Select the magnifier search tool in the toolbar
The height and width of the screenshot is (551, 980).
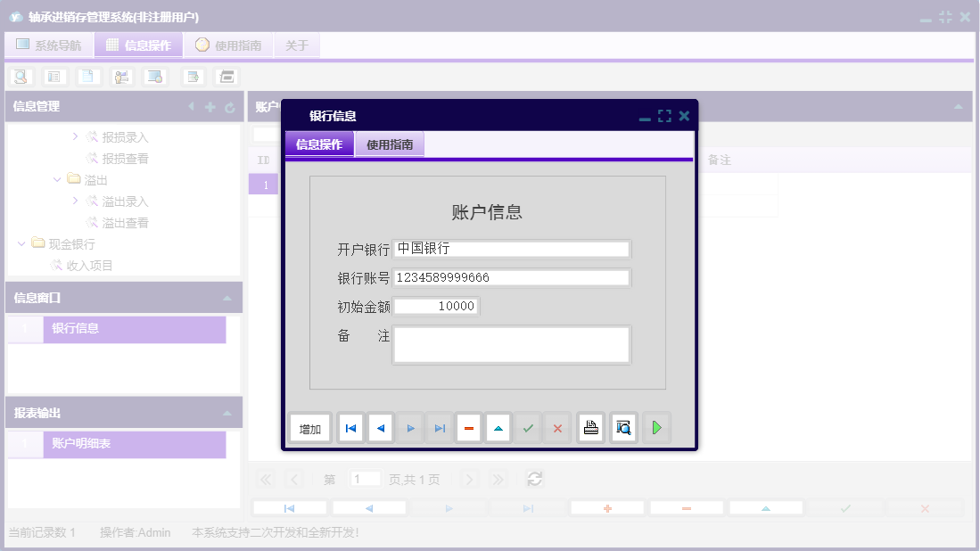coord(22,76)
